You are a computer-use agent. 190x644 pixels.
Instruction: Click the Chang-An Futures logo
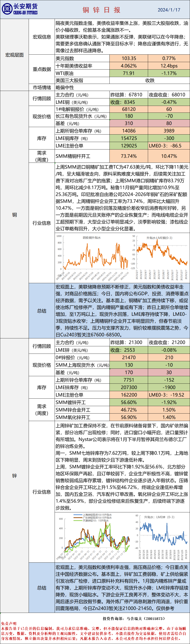pos(20,9)
